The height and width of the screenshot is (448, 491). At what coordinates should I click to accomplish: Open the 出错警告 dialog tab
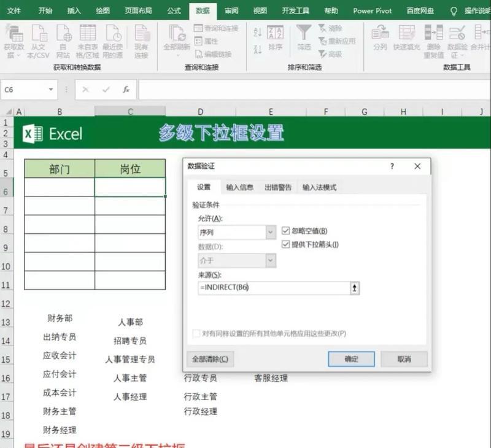[278, 188]
